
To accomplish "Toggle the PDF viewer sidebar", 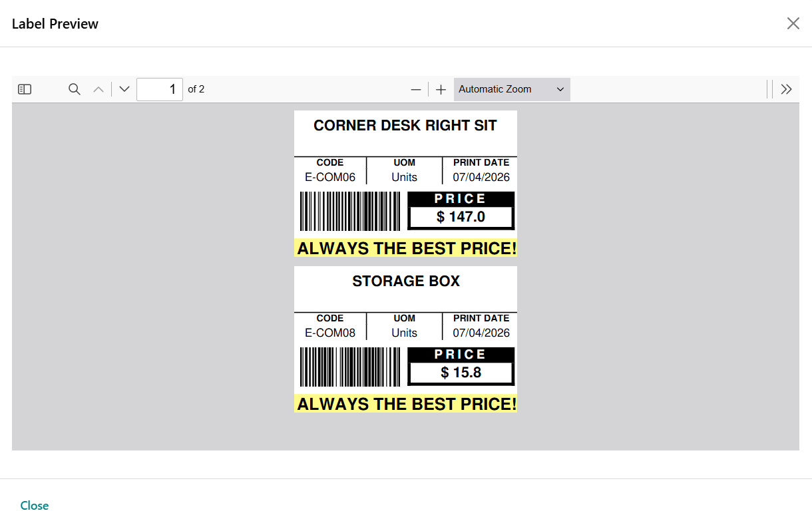I will pos(25,89).
